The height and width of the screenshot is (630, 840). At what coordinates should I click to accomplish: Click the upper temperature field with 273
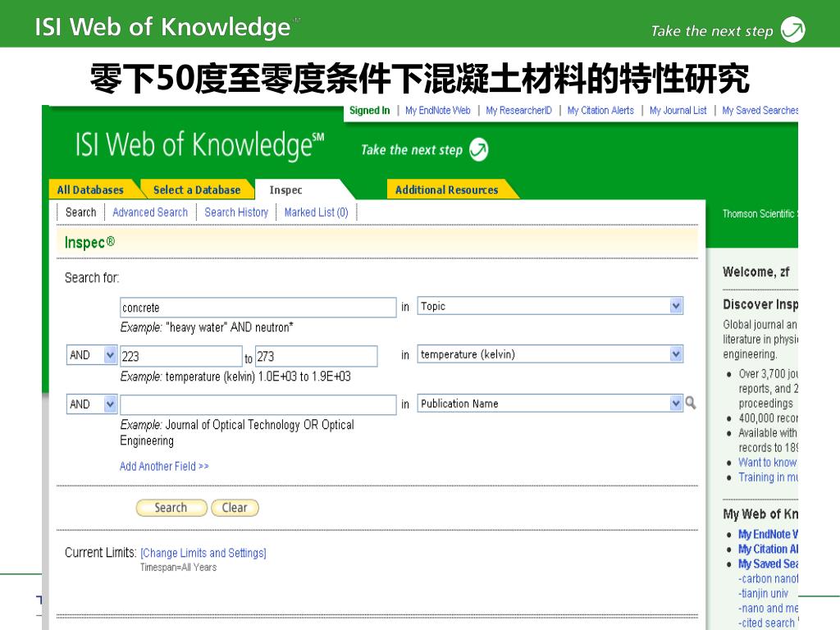317,356
